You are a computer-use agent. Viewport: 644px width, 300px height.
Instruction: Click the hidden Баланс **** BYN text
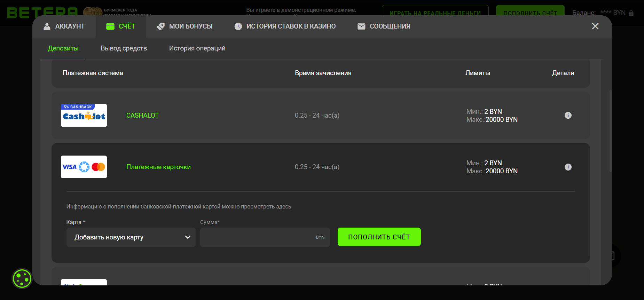599,13
